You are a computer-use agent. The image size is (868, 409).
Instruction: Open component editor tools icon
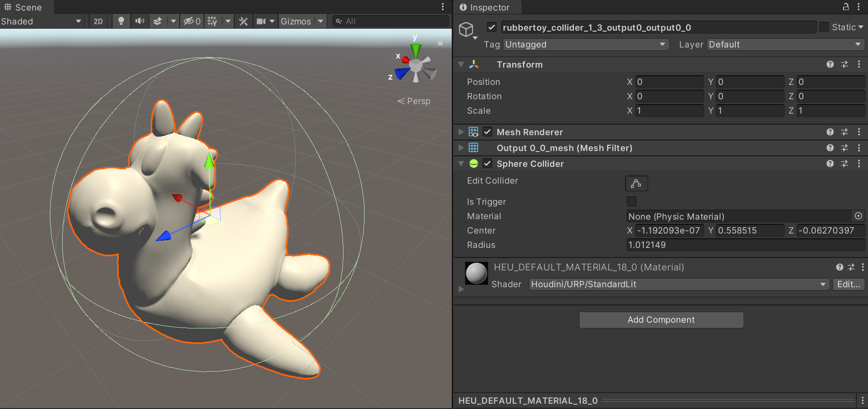tap(243, 22)
